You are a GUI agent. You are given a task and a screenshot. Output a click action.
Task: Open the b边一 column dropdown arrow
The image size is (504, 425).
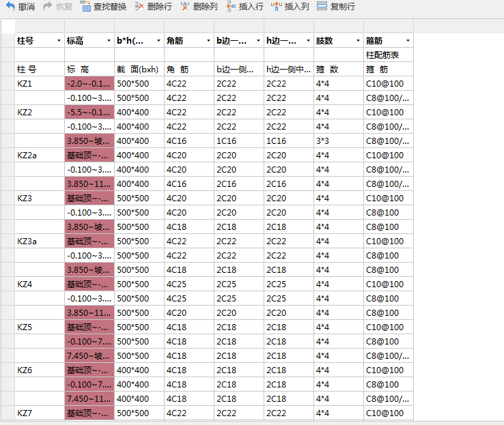258,41
